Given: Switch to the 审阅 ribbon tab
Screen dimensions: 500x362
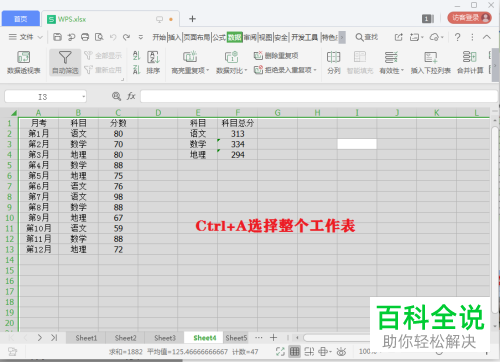Looking at the screenshot, I should click(x=250, y=37).
